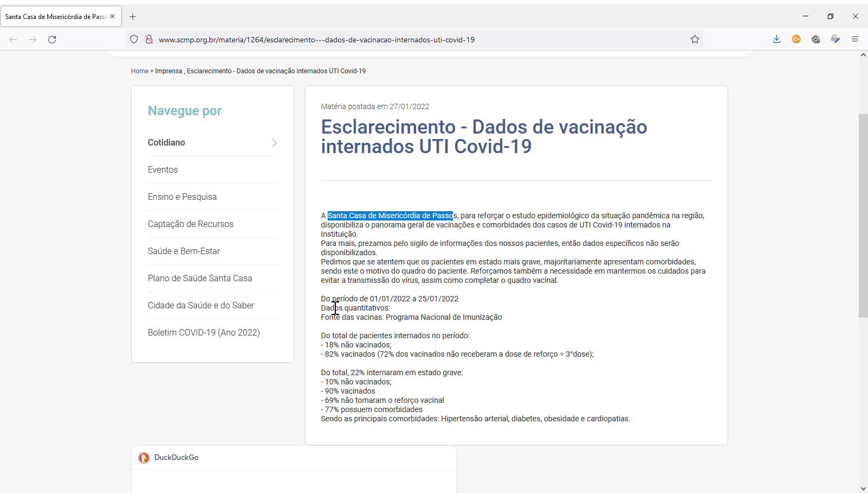Click the orange extension icon in toolbar
Viewport: 868px width, 493px height.
(x=796, y=39)
